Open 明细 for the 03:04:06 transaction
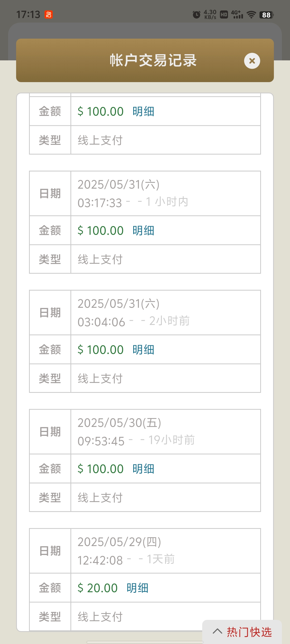290x644 pixels. [x=143, y=350]
